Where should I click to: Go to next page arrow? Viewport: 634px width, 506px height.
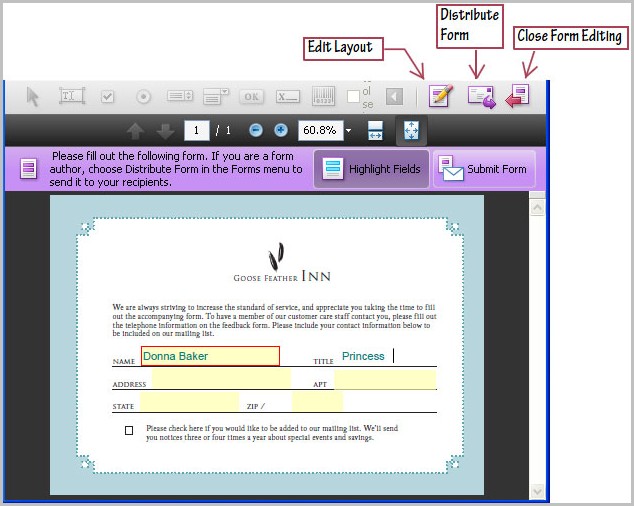click(165, 131)
